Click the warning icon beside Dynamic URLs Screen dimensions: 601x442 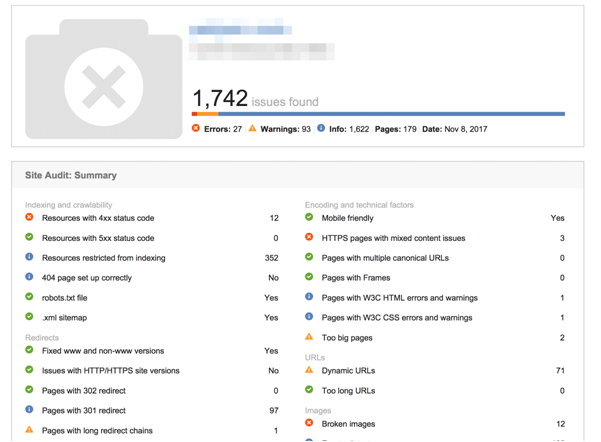tap(309, 370)
